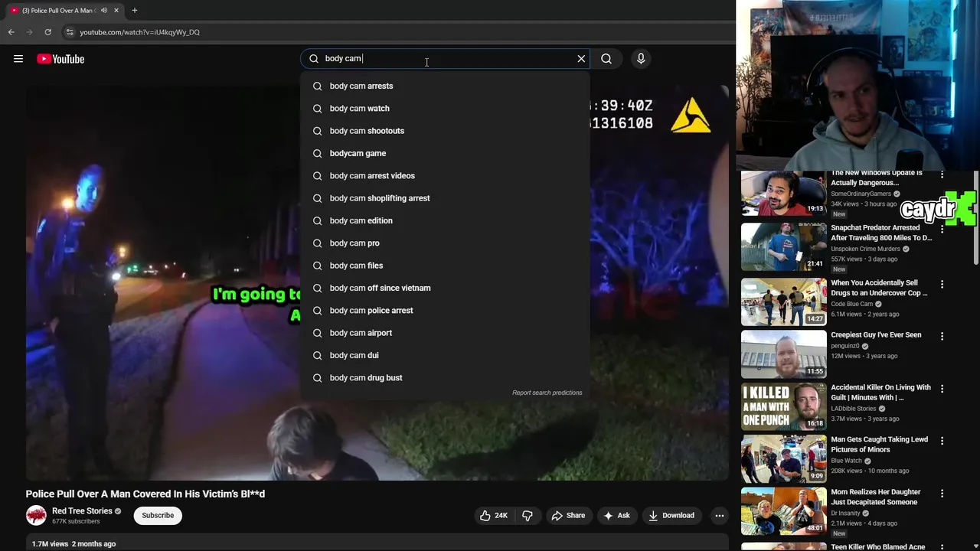
Task: Click 'Report search predictions' link
Action: pyautogui.click(x=547, y=393)
